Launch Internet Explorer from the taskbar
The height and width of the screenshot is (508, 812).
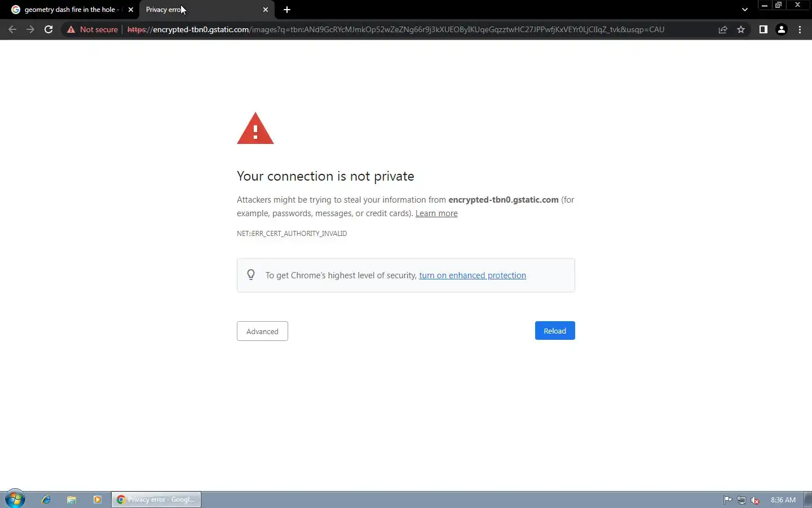coord(46,500)
